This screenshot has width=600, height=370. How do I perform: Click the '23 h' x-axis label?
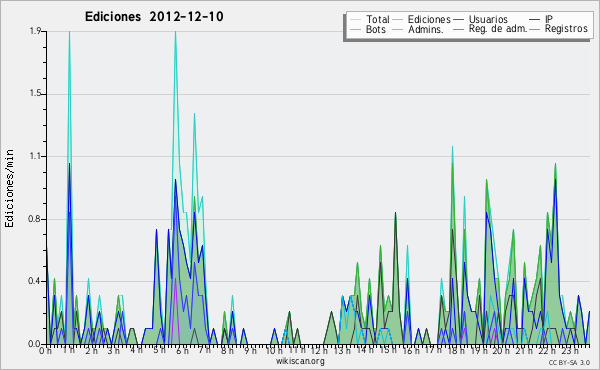[x=569, y=350]
